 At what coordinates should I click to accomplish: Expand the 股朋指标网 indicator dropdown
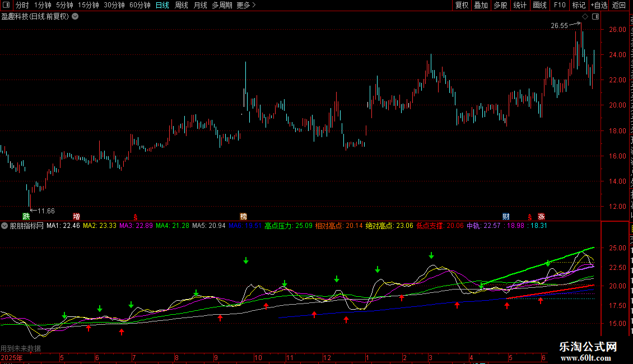4,226
